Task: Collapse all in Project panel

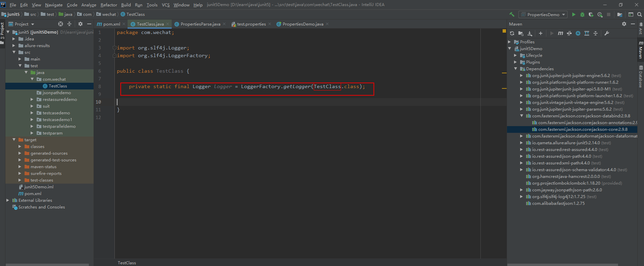Action: tap(69, 24)
